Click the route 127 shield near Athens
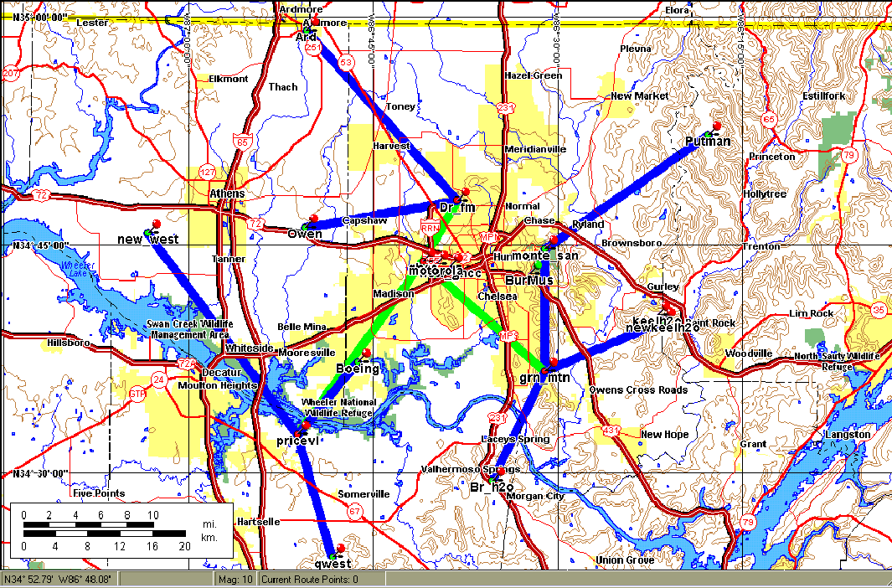The width and height of the screenshot is (892, 588). tap(208, 173)
